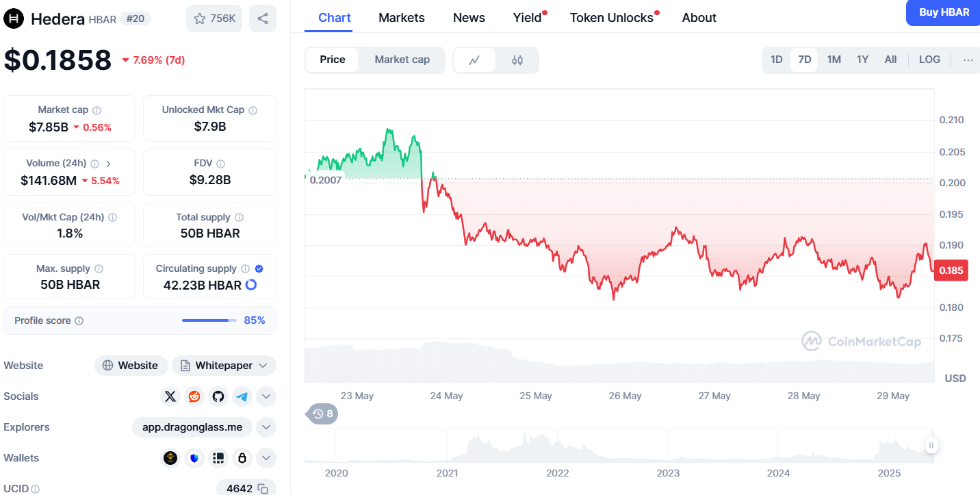Set chart timeframe to 1M
The image size is (980, 495).
coord(834,60)
